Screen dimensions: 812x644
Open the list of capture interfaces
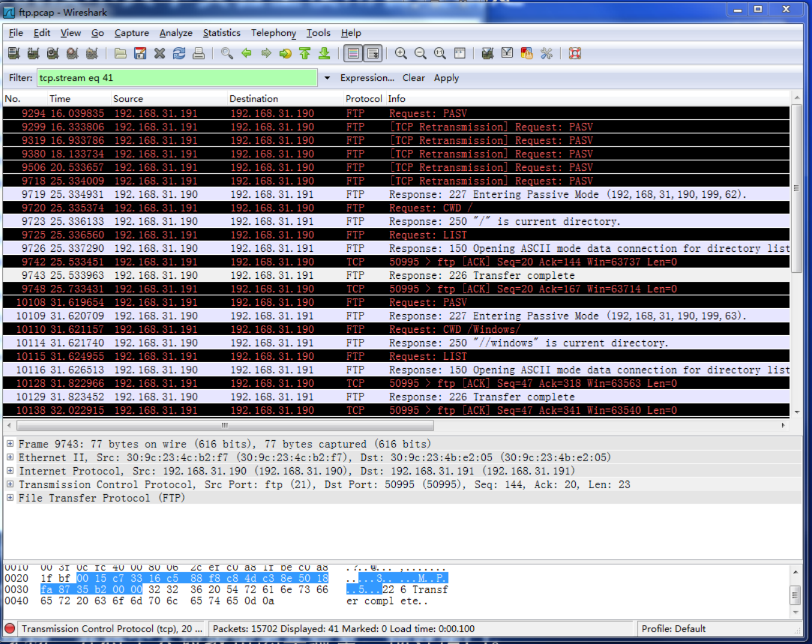point(14,53)
